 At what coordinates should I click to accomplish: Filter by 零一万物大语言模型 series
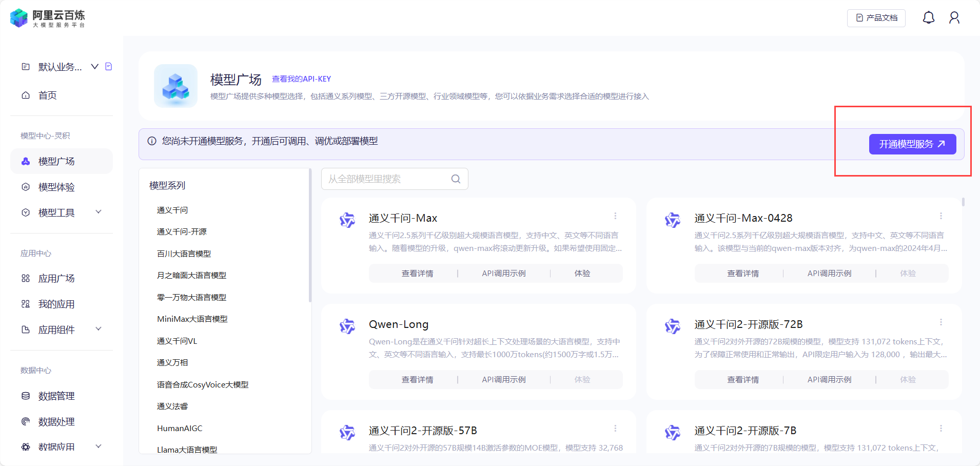point(191,297)
